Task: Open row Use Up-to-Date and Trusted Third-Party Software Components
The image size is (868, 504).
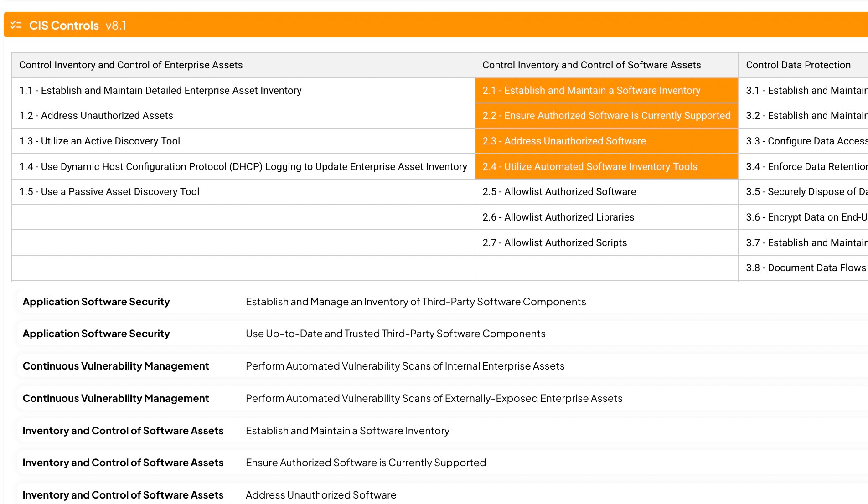Action: [442, 334]
